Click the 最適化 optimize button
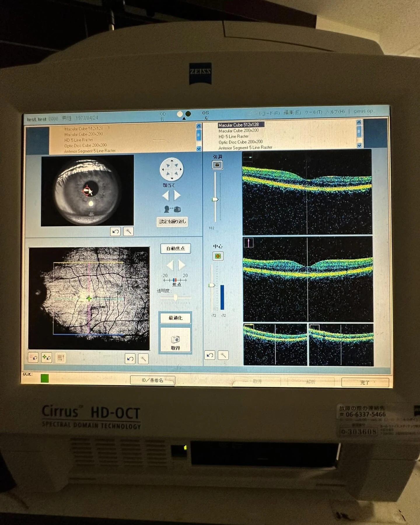Image resolution: width=420 pixels, height=525 pixels. click(176, 318)
